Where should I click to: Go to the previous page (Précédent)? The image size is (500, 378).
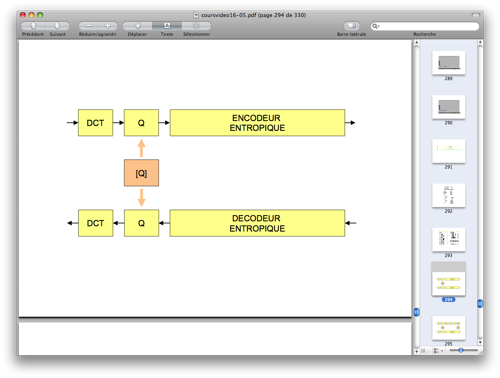click(x=33, y=26)
